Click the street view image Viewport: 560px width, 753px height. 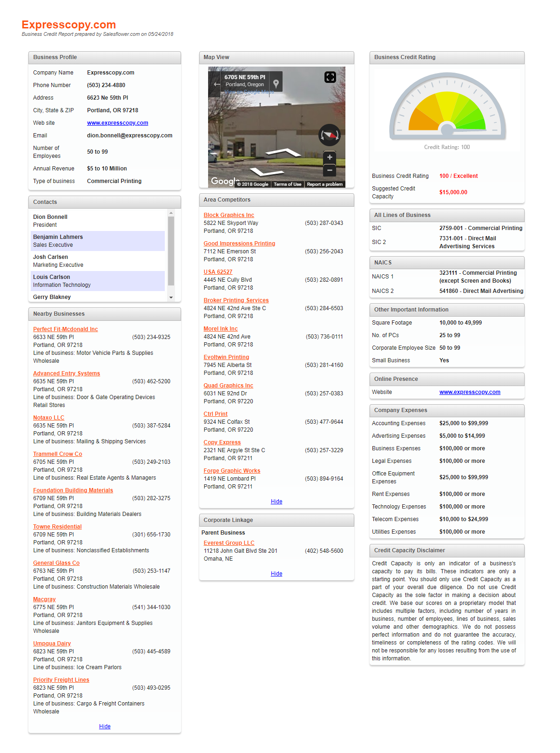tap(277, 127)
